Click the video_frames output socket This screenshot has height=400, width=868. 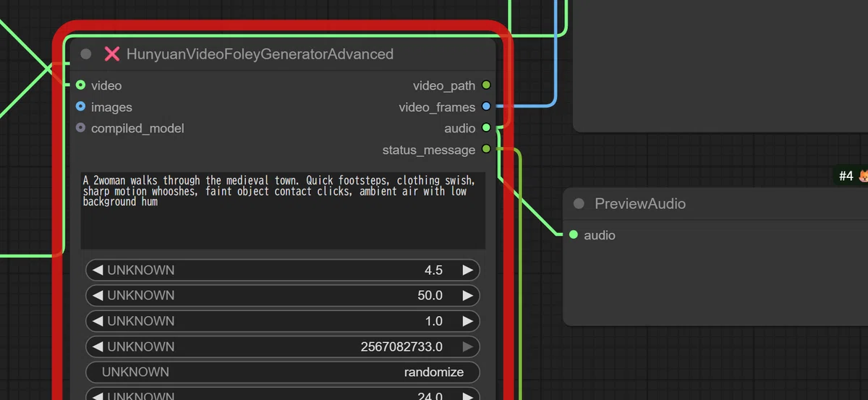click(486, 107)
